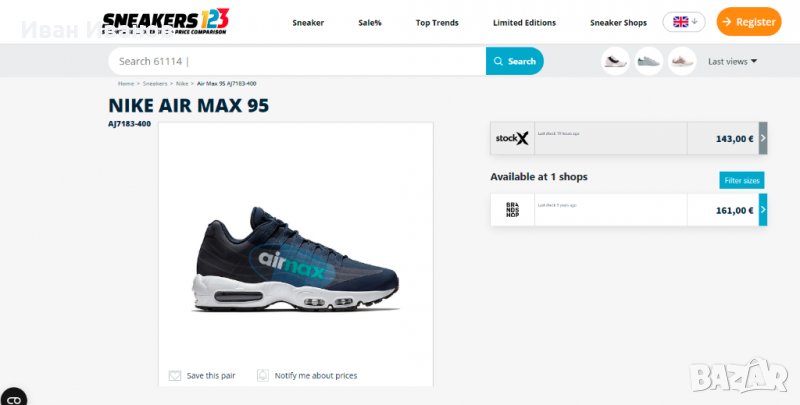
Task: Go to StockX offer arrow
Action: [763, 138]
